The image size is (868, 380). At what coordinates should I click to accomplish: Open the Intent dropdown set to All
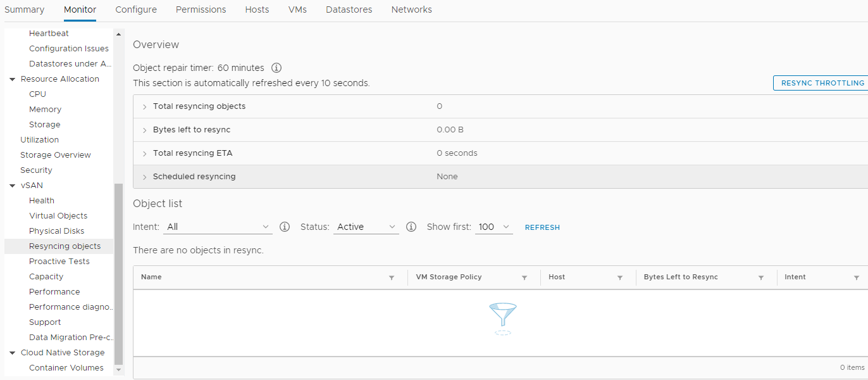coord(218,227)
